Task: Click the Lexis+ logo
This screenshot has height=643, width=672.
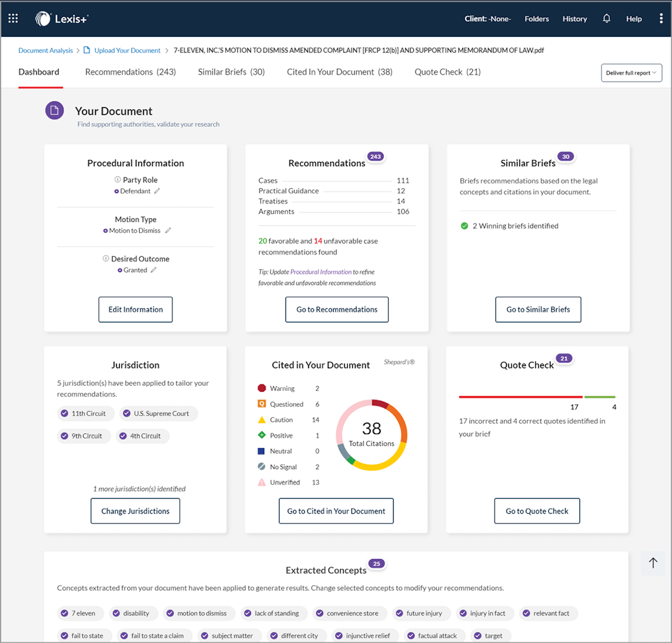Action: [62, 18]
